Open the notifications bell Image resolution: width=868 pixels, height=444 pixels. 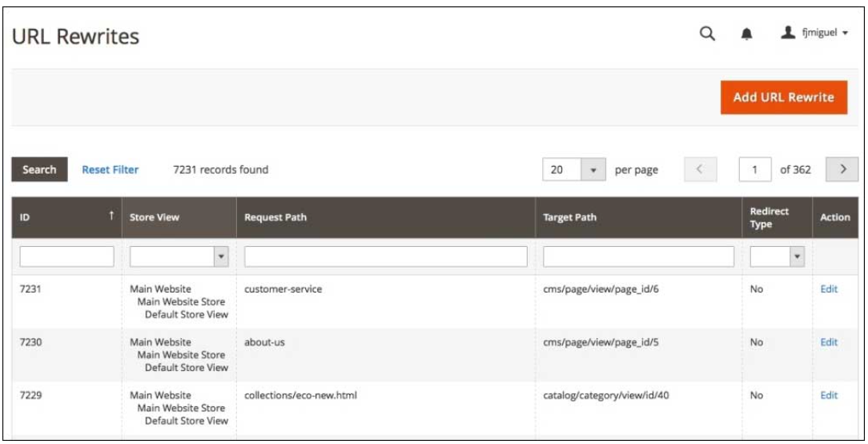click(747, 34)
